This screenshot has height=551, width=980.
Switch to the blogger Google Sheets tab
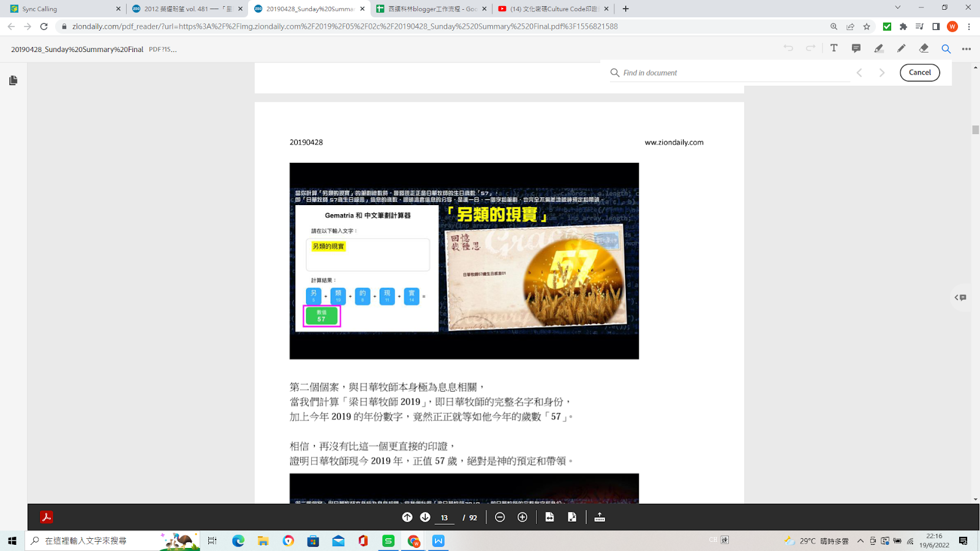(x=432, y=9)
